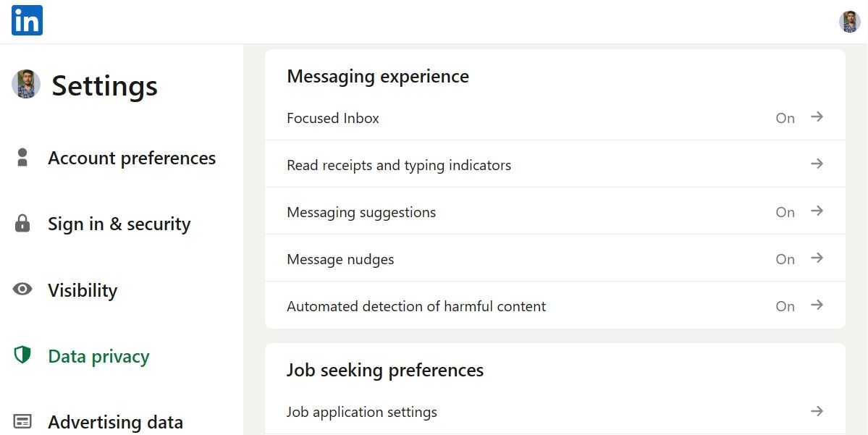The image size is (868, 435).
Task: Click the Sign in & security lock icon
Action: [x=22, y=224]
